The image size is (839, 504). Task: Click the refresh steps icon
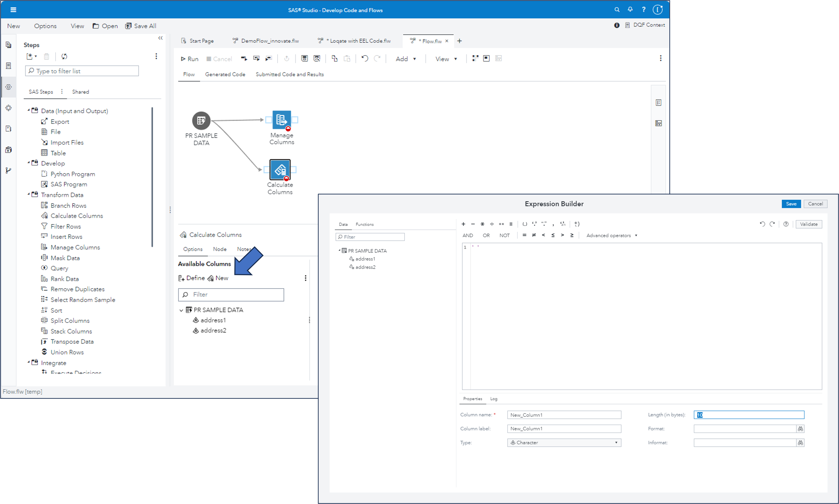64,56
